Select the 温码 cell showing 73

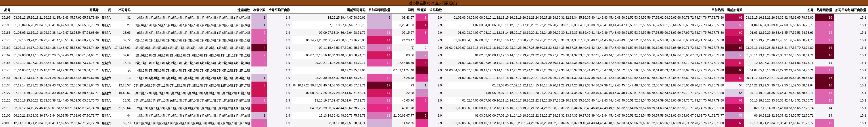[x=412, y=86]
